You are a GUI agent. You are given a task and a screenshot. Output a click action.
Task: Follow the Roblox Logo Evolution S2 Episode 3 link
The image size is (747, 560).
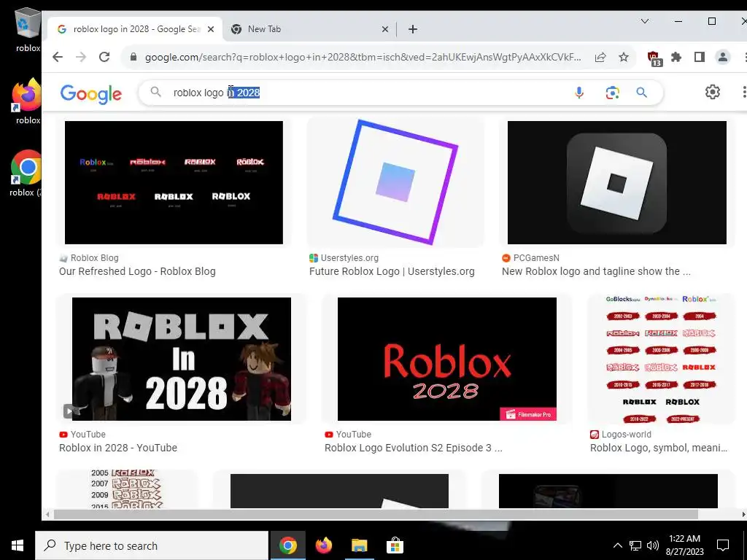click(x=414, y=448)
